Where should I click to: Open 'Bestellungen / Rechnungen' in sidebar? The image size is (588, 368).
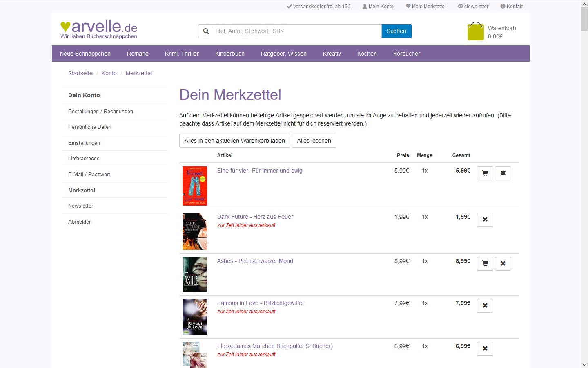(x=100, y=111)
